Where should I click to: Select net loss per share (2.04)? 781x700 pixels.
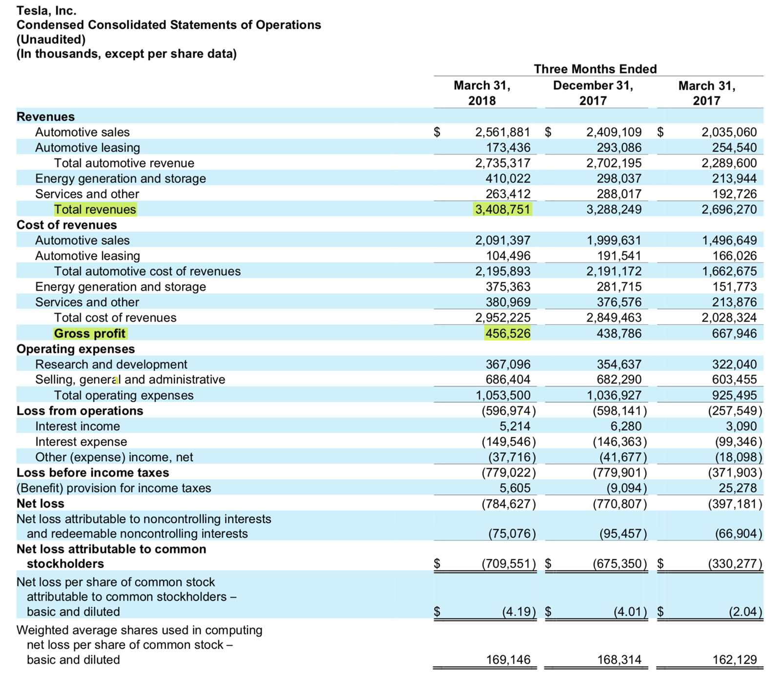[x=745, y=612]
